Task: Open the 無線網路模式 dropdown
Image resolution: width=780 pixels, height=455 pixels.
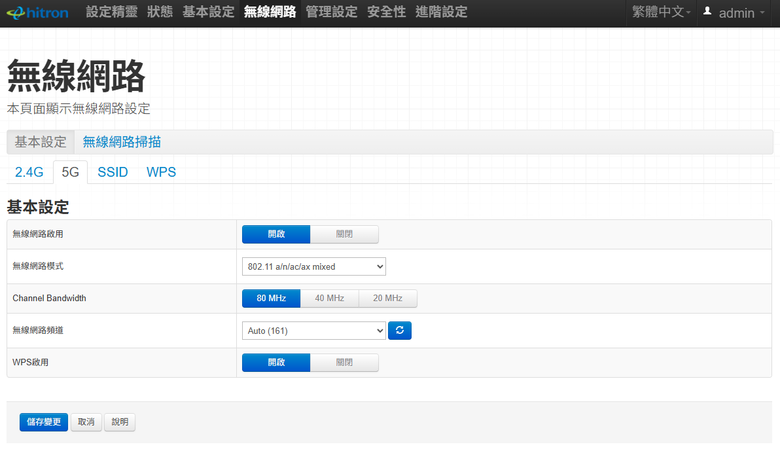Action: pyautogui.click(x=314, y=267)
